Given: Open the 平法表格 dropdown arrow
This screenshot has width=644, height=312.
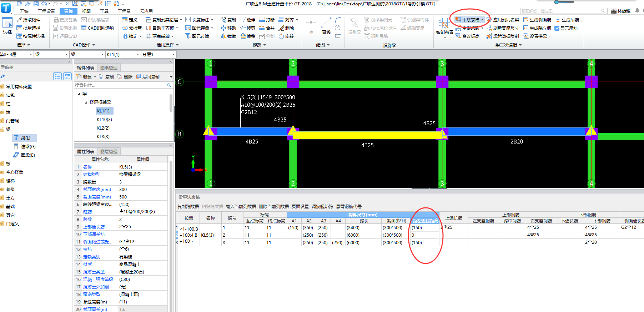Looking at the screenshot, I should point(483,20).
